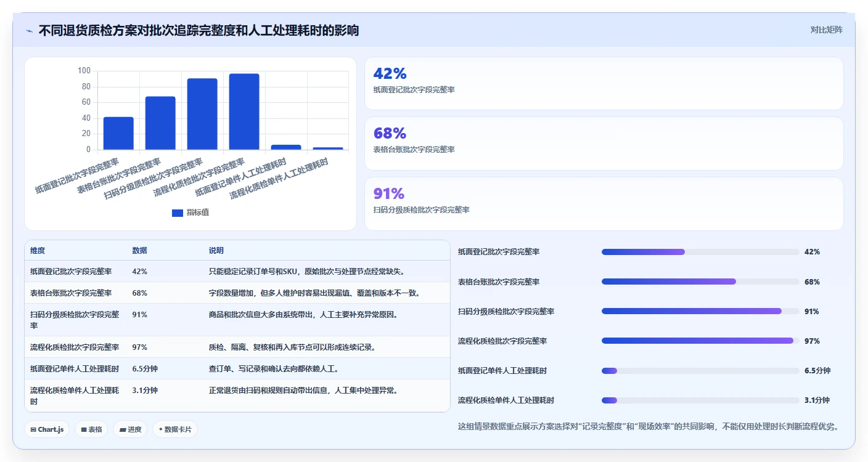Click the 说明 column header
Screen dimensions: 868x462
[x=216, y=251]
